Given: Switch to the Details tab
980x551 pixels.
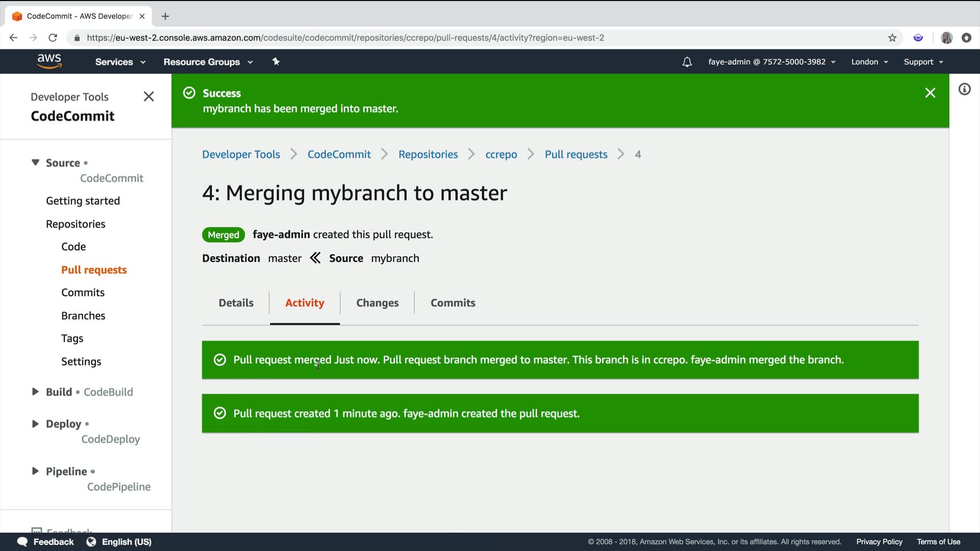Looking at the screenshot, I should 236,303.
